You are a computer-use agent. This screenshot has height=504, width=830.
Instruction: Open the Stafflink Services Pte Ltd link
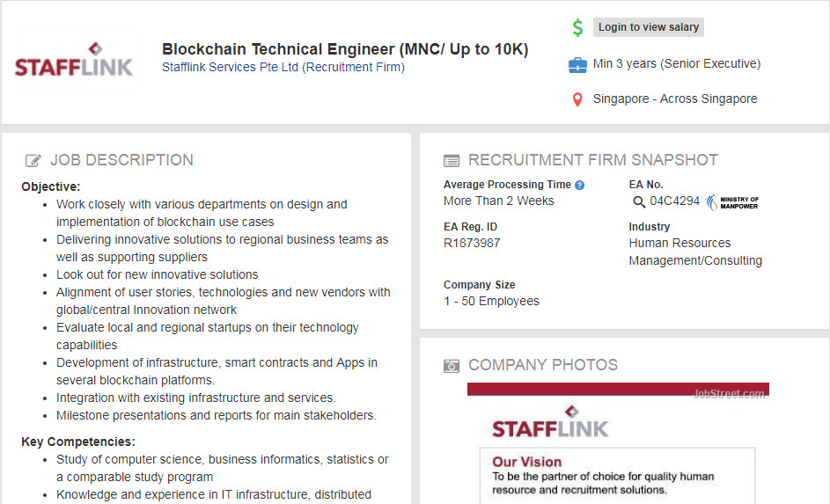point(283,68)
